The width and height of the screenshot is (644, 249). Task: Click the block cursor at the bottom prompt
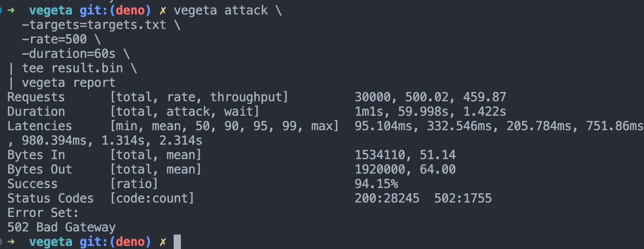pyautogui.click(x=177, y=242)
